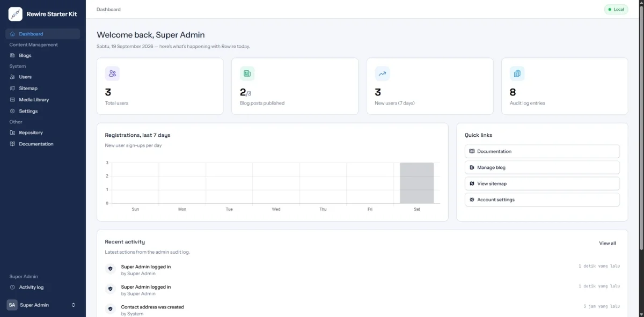Image resolution: width=644 pixels, height=317 pixels.
Task: Click the Saturday bar in registrations chart
Action: [417, 183]
